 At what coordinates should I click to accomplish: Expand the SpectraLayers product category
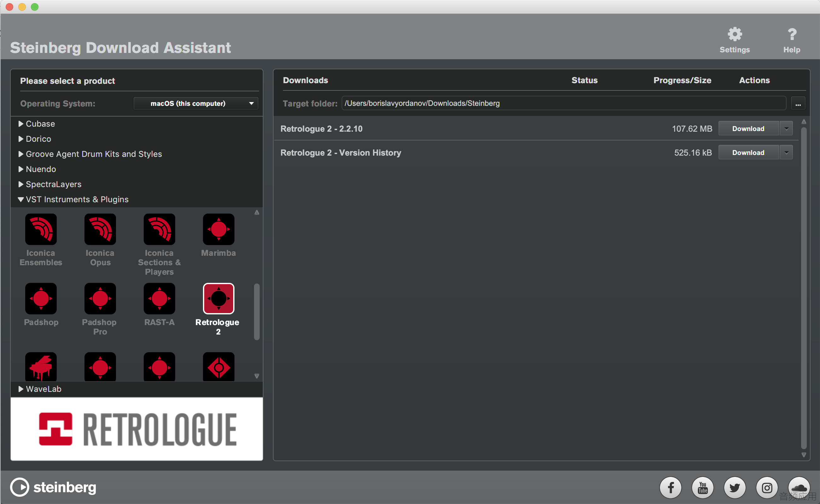(x=21, y=184)
